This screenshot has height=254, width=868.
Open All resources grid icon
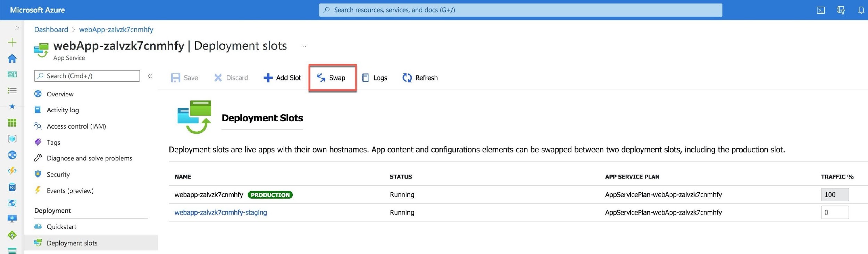12,123
